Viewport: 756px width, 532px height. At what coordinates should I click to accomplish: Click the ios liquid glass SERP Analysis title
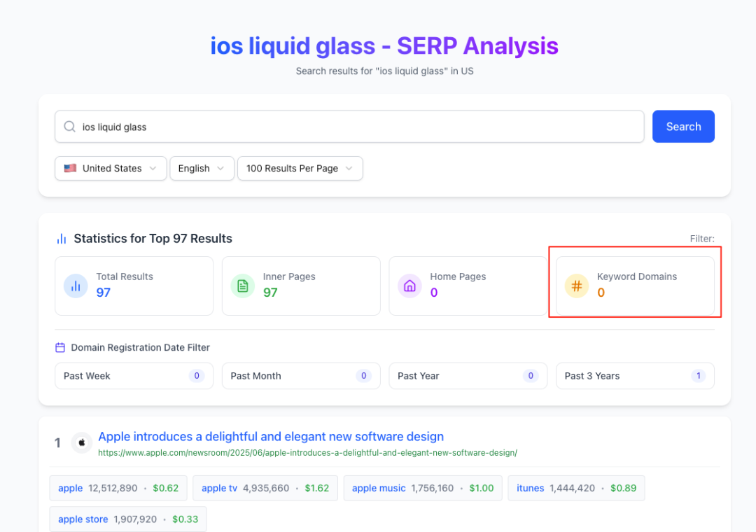(384, 46)
